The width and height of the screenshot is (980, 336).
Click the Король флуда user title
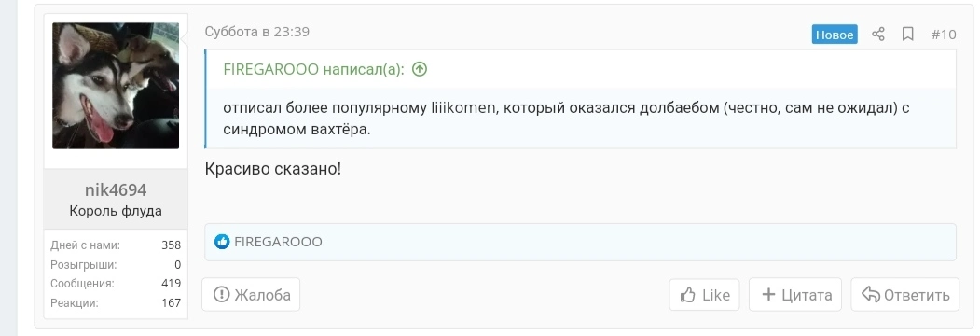116,211
